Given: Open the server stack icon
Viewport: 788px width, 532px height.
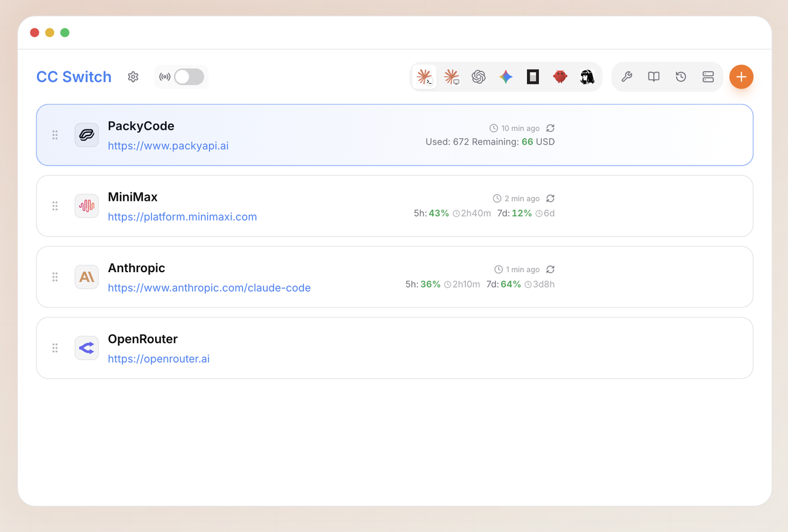Looking at the screenshot, I should 708,77.
